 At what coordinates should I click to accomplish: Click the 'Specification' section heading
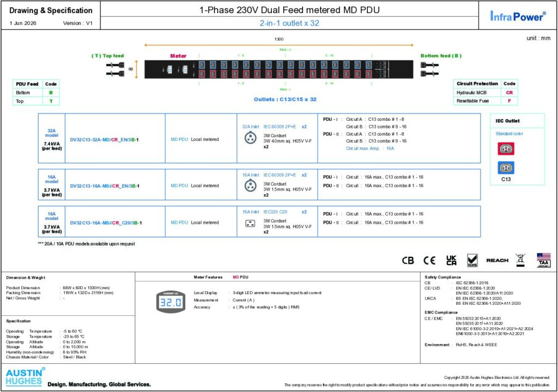[x=18, y=321]
